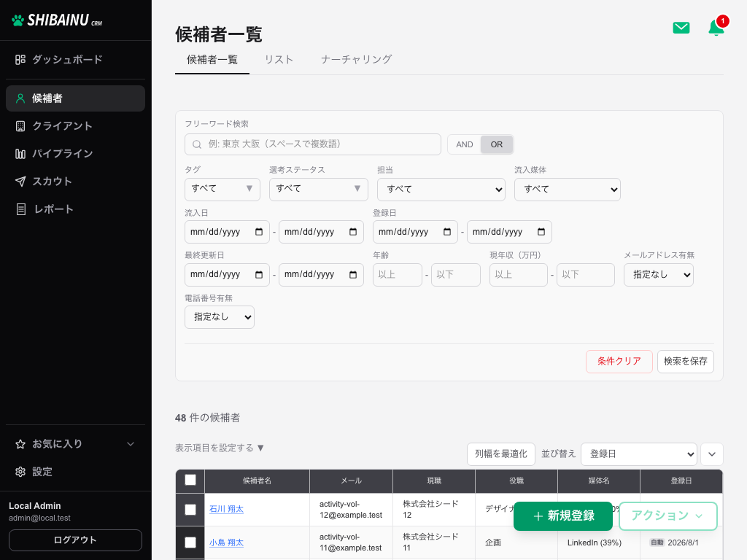Switch to the リスト tab
Viewport: 747px width, 560px height.
click(279, 60)
